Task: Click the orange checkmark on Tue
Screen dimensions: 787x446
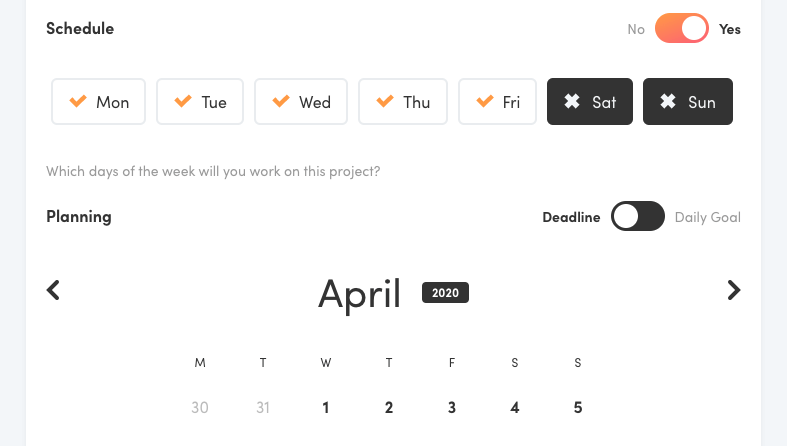Action: click(x=183, y=101)
